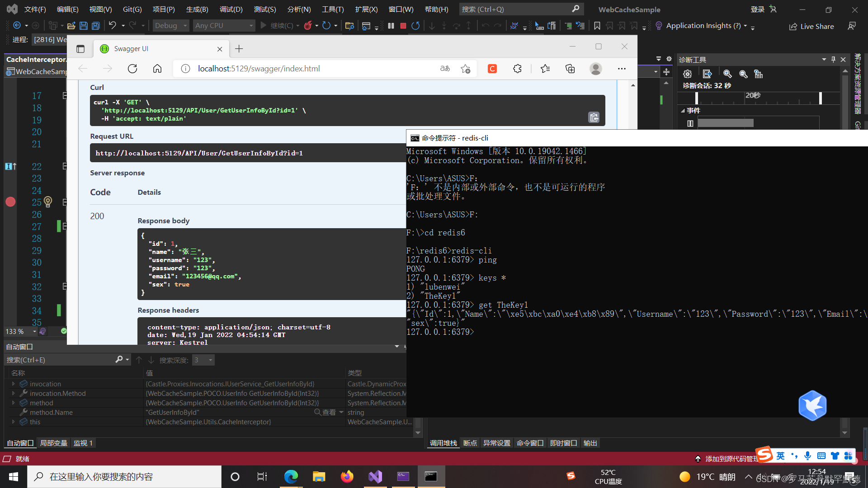
Task: Unpin the 诊断工具 panel
Action: point(833,59)
